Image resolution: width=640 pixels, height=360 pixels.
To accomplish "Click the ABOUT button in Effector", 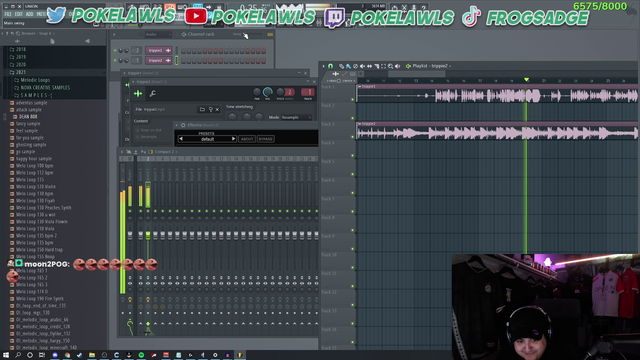I will tap(247, 139).
